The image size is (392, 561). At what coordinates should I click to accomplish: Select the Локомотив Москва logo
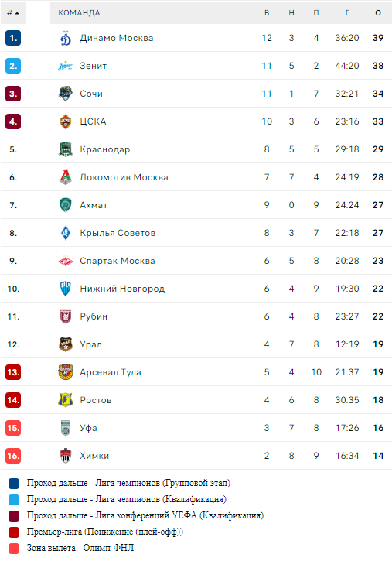66,177
